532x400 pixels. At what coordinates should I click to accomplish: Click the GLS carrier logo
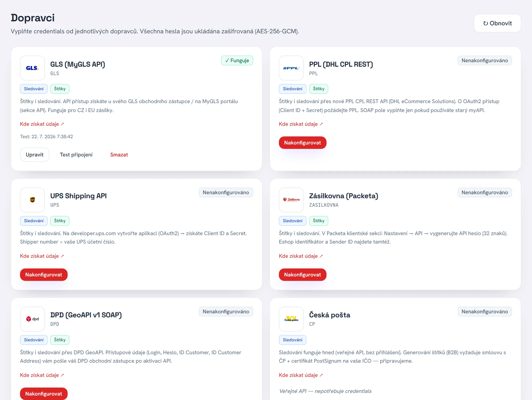pyautogui.click(x=32, y=68)
